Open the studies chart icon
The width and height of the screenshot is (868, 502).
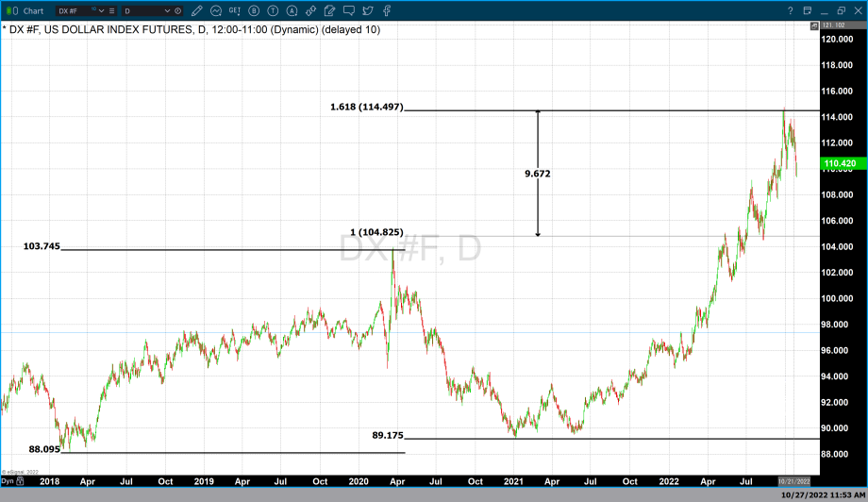pyautogui.click(x=217, y=10)
